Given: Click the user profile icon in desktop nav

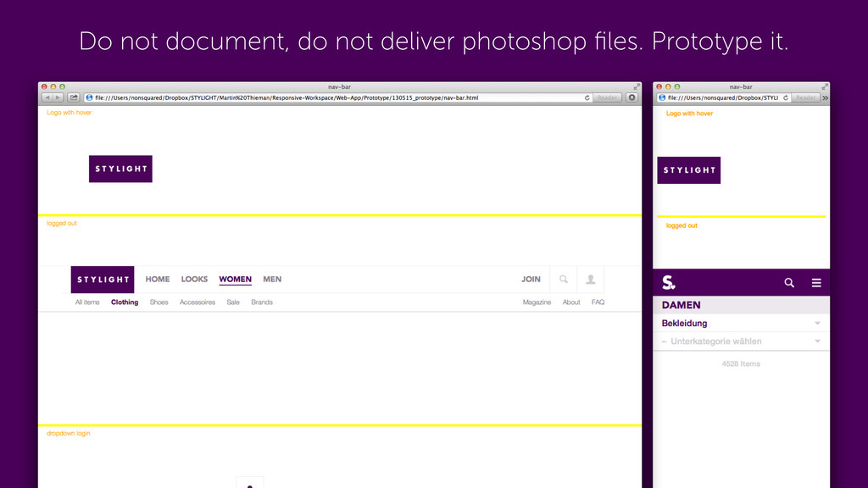Looking at the screenshot, I should click(590, 280).
